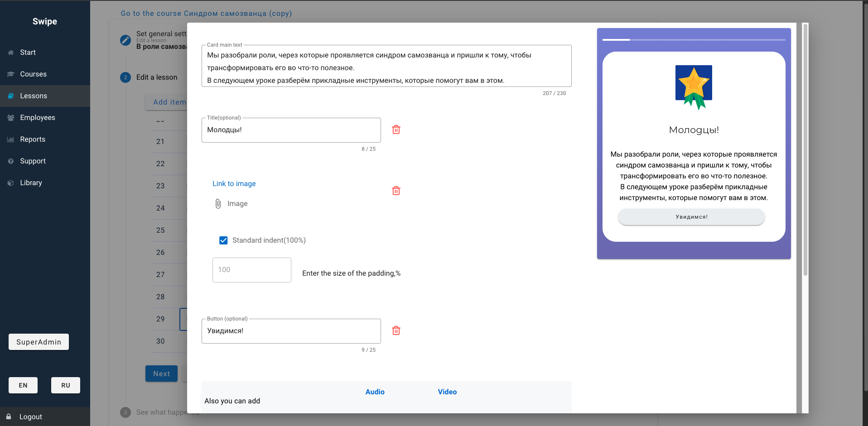This screenshot has width=868, height=426.
Task: Switch interface language to RU
Action: 66,385
